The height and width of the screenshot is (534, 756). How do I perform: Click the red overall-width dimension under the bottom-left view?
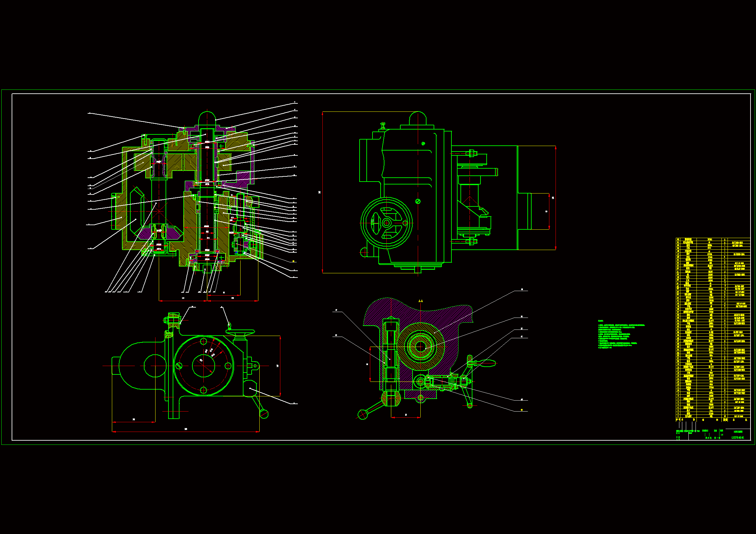(186, 431)
